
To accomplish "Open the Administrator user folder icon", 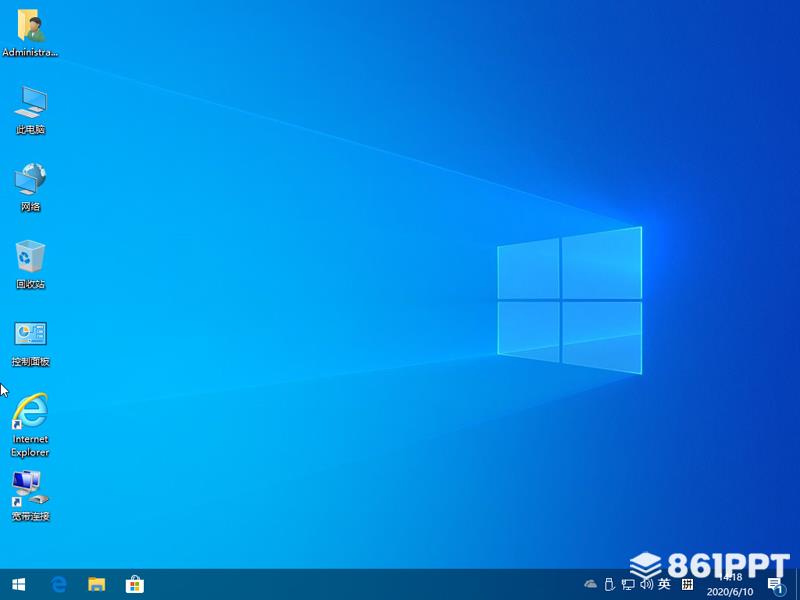I will (x=30, y=33).
